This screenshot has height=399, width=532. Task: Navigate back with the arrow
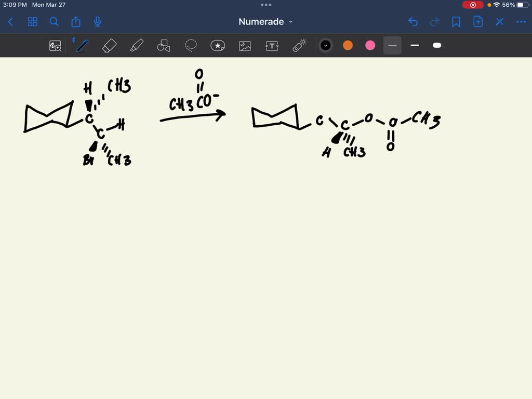click(x=10, y=22)
